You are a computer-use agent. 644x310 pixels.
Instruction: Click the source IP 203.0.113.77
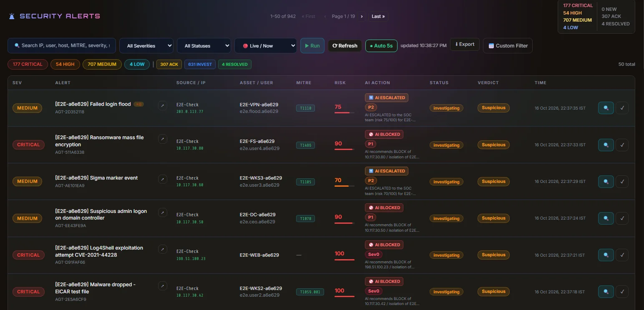point(190,112)
